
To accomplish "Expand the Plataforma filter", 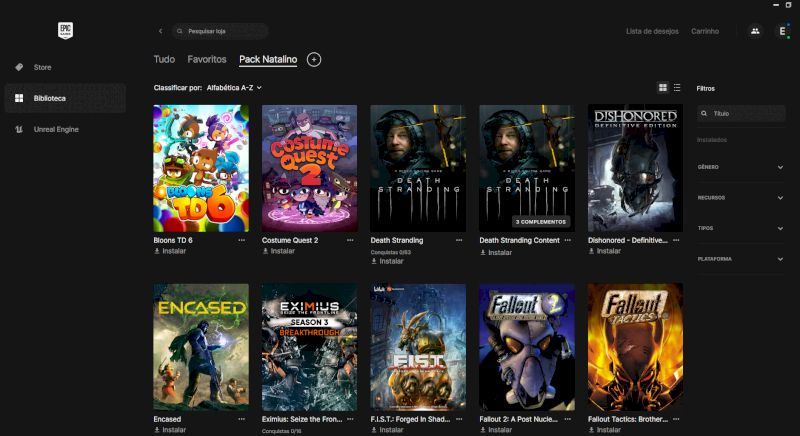I will pos(740,259).
